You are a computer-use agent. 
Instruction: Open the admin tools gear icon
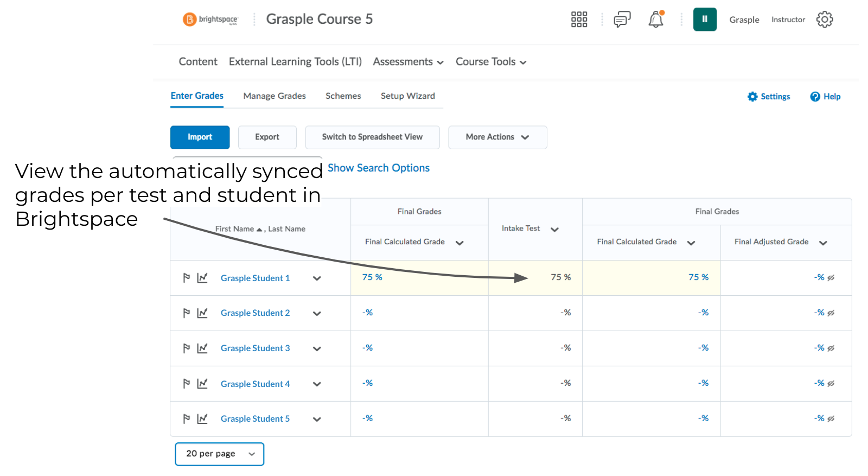point(824,20)
